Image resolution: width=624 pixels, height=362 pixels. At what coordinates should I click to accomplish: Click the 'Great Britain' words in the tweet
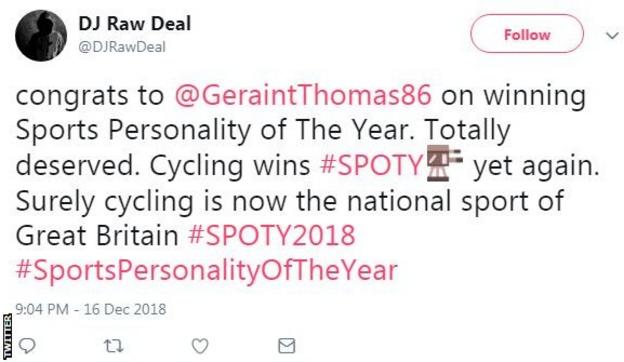tap(97, 235)
